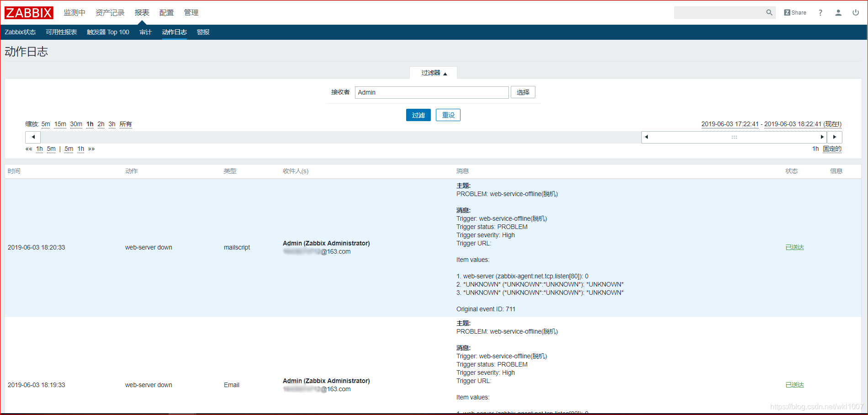Open the 资产记录 menu
Image resolution: width=868 pixels, height=415 pixels.
point(110,13)
